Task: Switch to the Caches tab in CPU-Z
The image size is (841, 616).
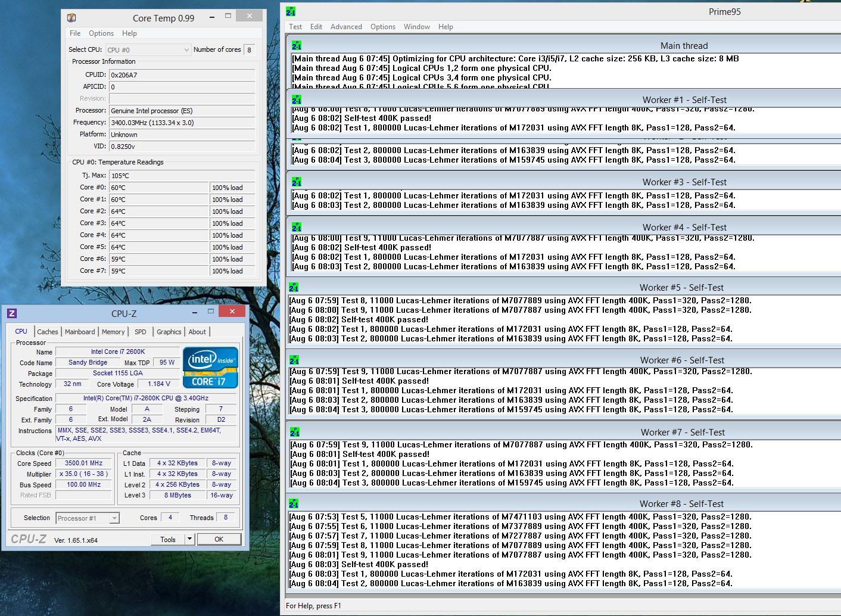Action: tap(48, 332)
